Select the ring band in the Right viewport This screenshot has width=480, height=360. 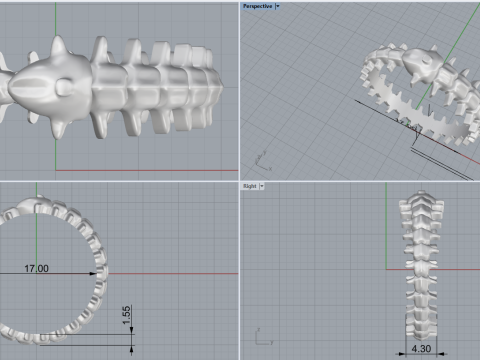click(x=421, y=266)
